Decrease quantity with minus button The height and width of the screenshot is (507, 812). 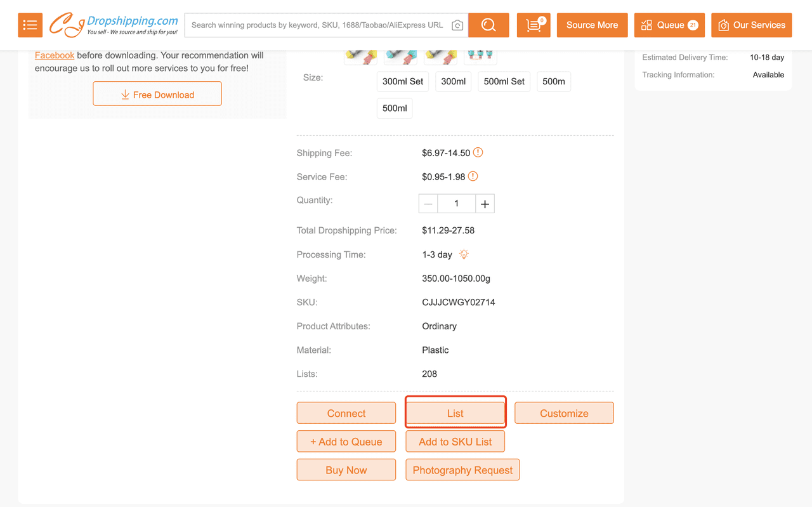pyautogui.click(x=428, y=204)
